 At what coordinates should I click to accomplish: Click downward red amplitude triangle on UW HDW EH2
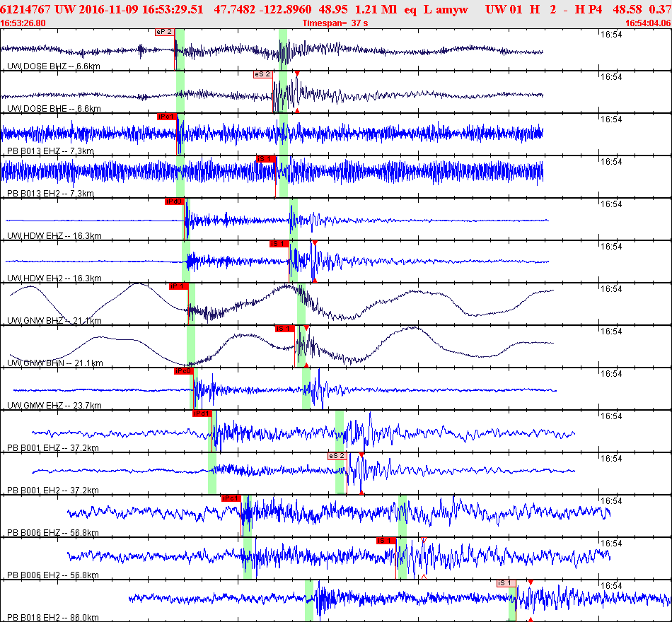click(x=315, y=243)
